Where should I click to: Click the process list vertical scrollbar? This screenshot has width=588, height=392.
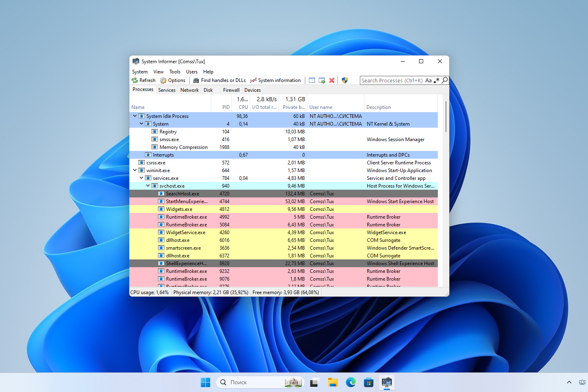point(446,117)
